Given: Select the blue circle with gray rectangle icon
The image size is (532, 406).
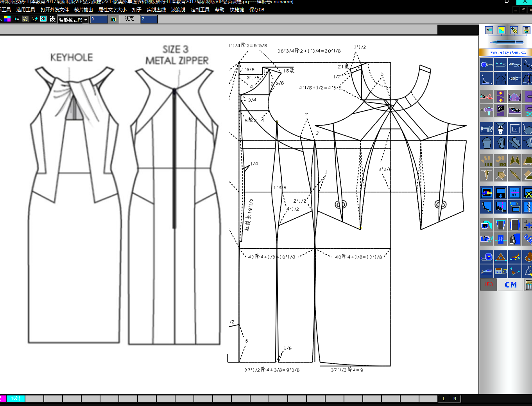Looking at the screenshot, I should (x=515, y=225).
